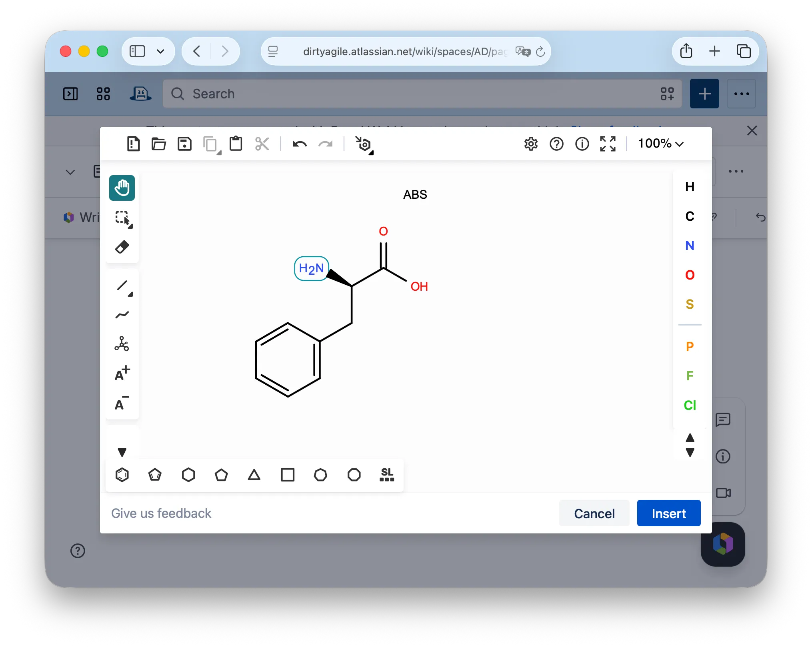
Task: Paste from clipboard icon
Action: click(236, 144)
